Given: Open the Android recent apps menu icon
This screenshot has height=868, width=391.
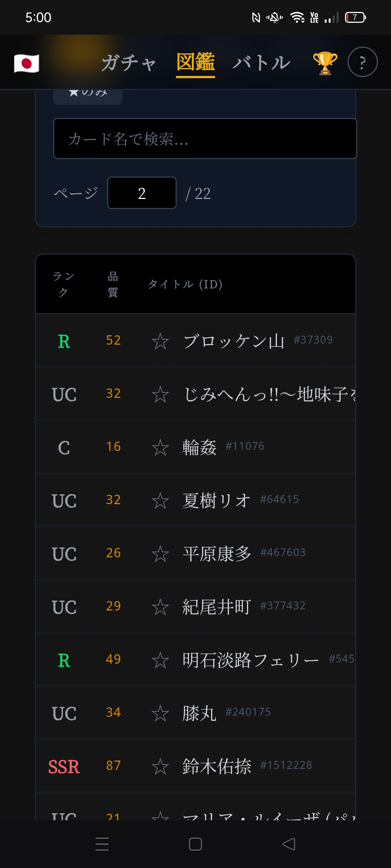Looking at the screenshot, I should [102, 844].
